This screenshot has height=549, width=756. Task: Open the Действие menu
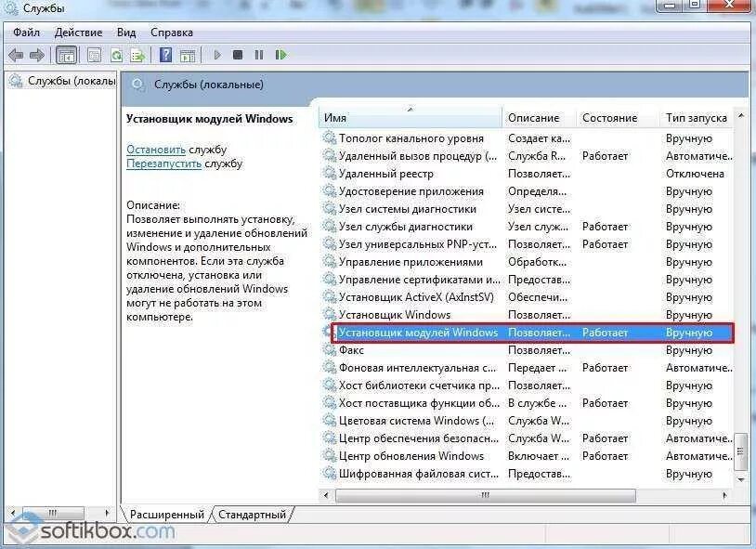coord(78,33)
